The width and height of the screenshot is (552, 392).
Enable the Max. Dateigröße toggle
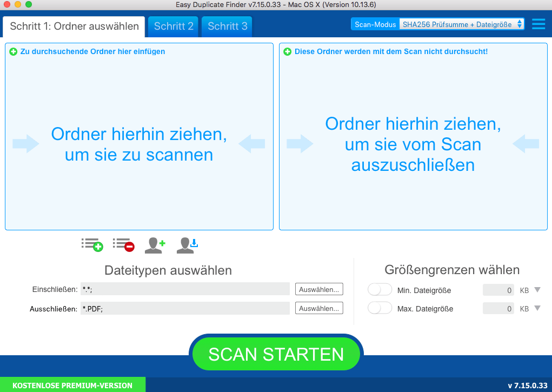(380, 308)
